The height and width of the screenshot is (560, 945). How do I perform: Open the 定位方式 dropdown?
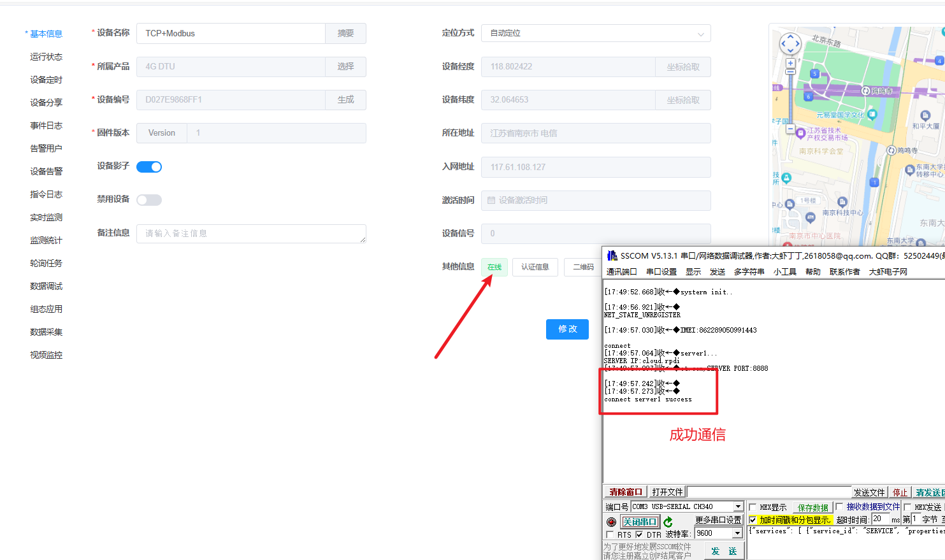tap(595, 33)
